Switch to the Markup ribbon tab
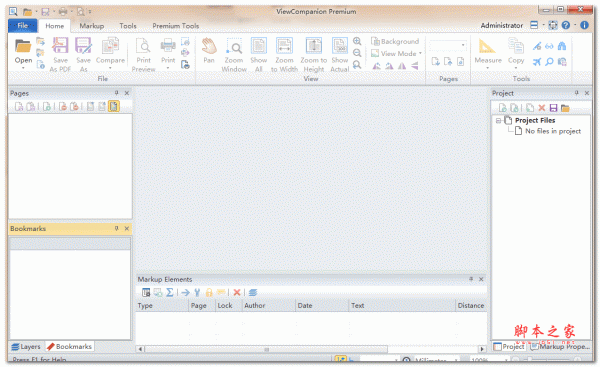Screen dimensions: 600x367 92,26
